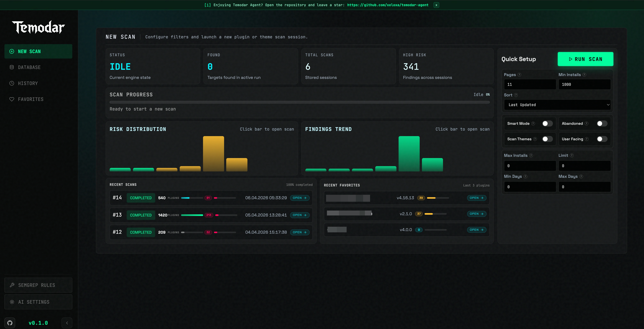Image resolution: width=644 pixels, height=329 pixels.
Task: Click the GitHub icon in the bottom corner
Action: click(10, 322)
